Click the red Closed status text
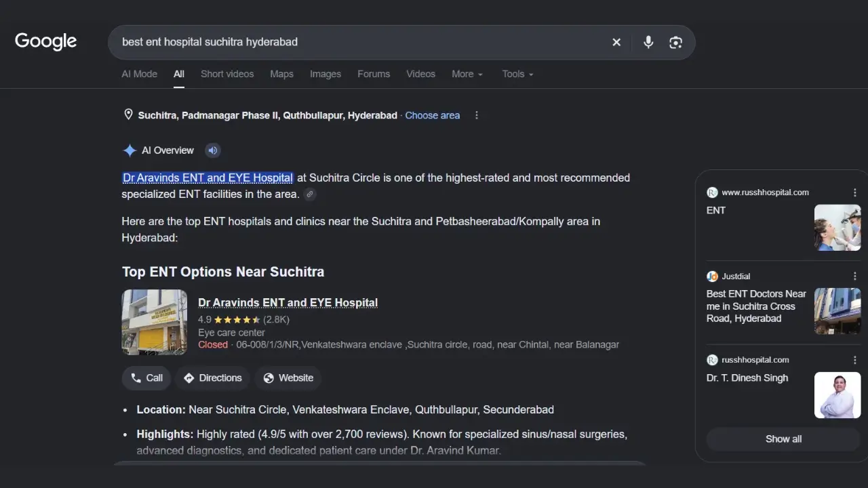868x488 pixels. 213,344
